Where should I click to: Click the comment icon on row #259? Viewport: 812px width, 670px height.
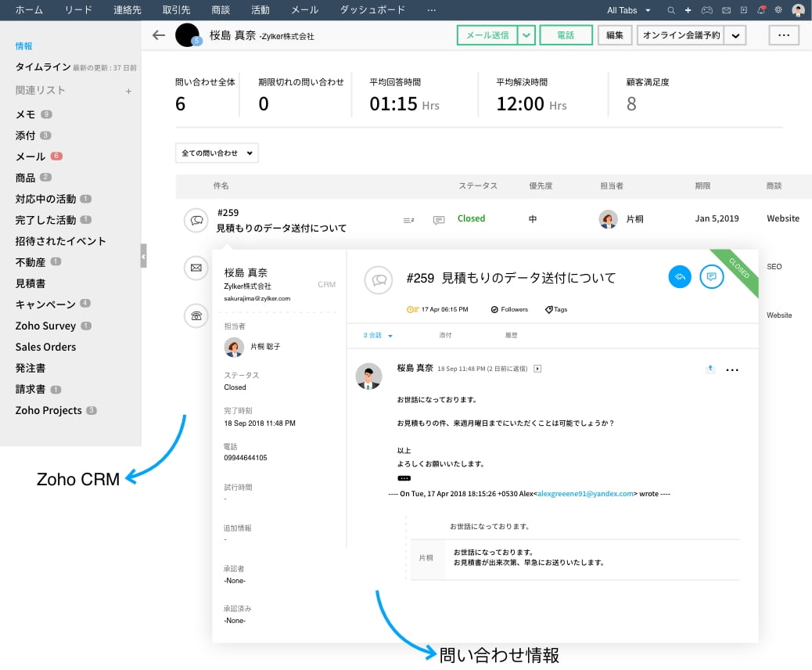coord(439,220)
